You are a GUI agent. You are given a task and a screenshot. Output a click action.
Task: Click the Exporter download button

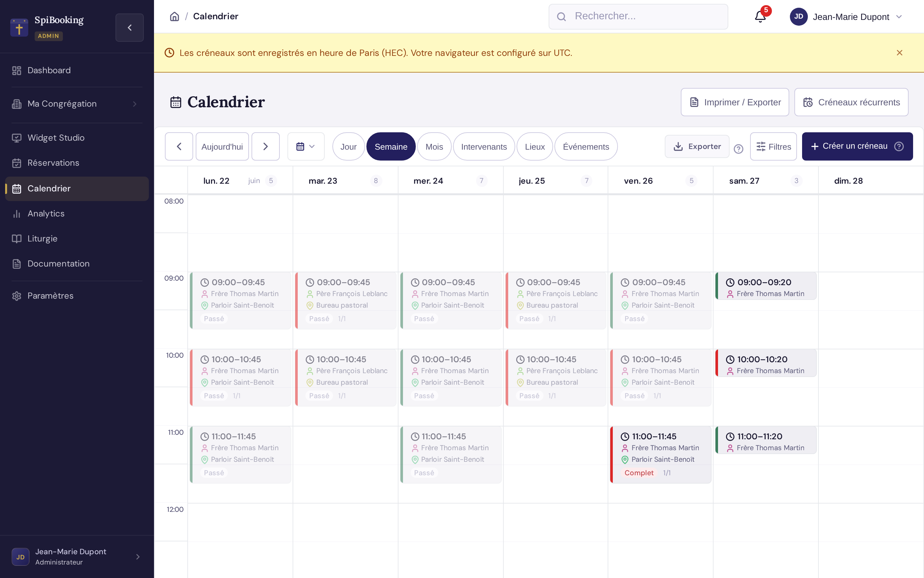[x=697, y=146]
